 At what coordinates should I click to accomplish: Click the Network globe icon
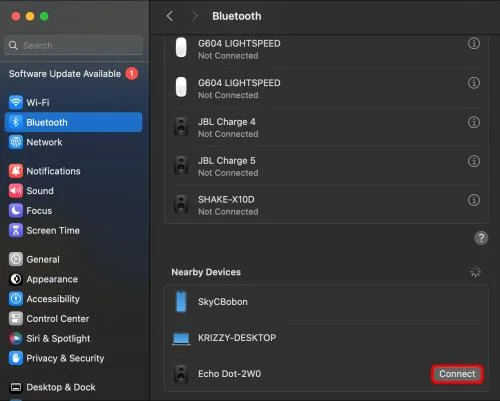pos(16,142)
